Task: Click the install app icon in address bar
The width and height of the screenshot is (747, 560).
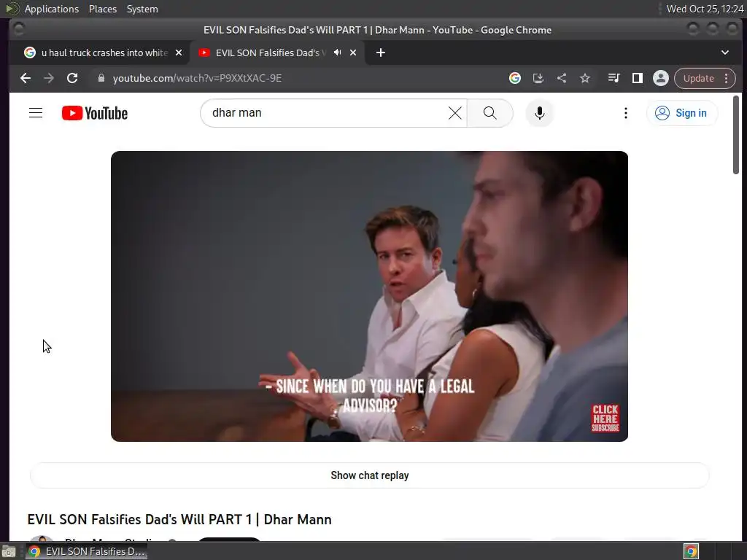Action: point(538,78)
